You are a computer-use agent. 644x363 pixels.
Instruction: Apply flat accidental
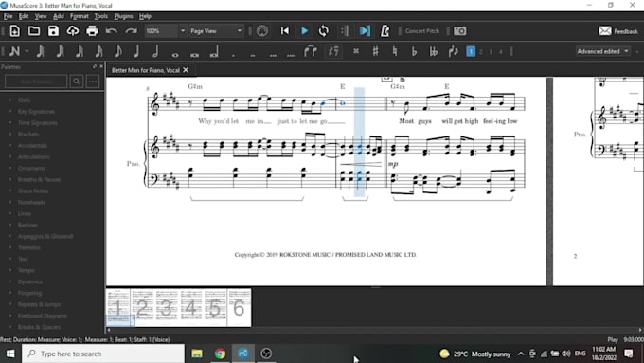pyautogui.click(x=414, y=51)
